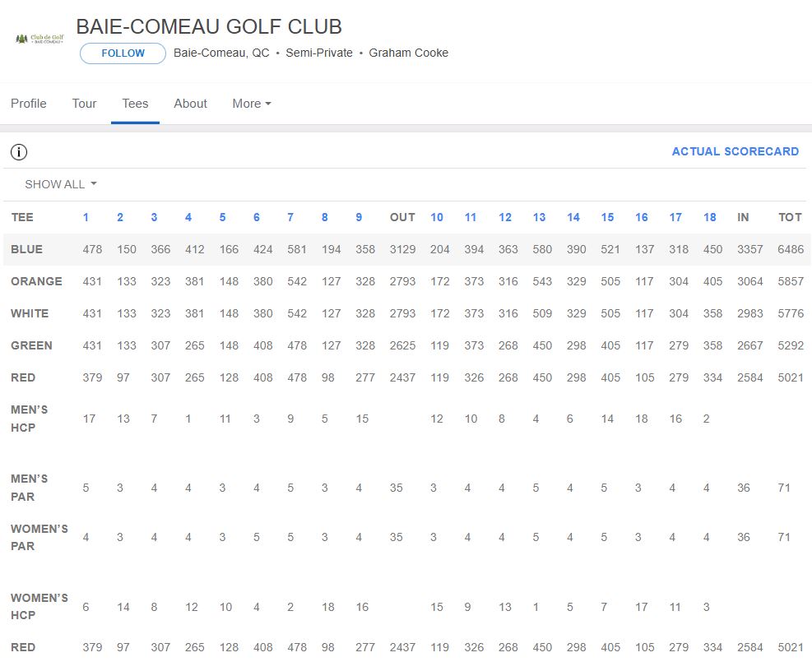Open hole 3 header link
The image size is (812, 671).
(154, 217)
